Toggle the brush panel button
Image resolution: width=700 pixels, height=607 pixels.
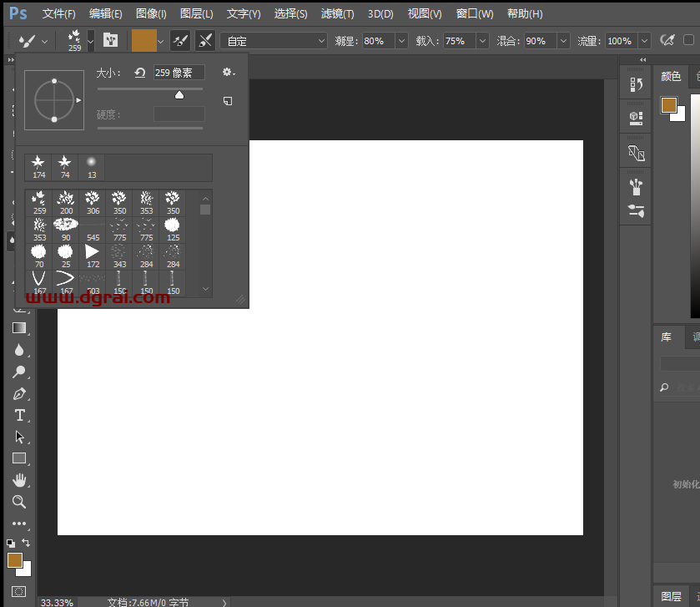tap(110, 40)
